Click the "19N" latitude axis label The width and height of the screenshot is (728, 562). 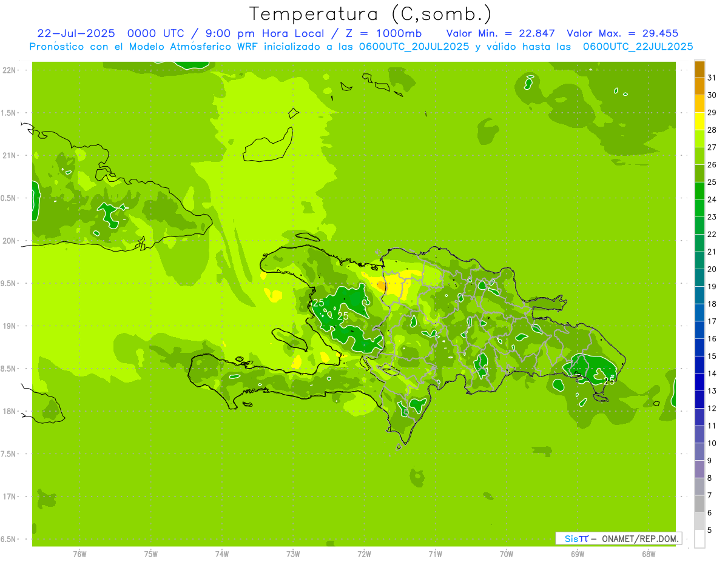[x=10, y=326]
